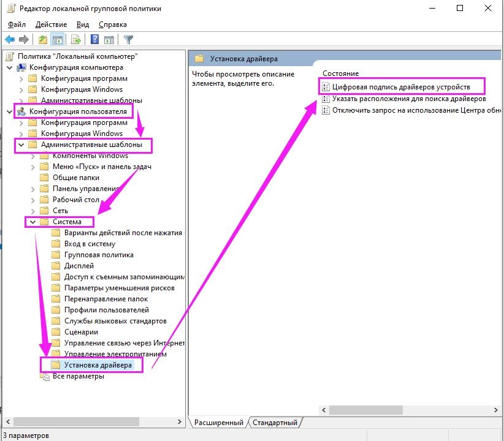Click the Состояние column header
This screenshot has height=441, width=504.
(340, 73)
